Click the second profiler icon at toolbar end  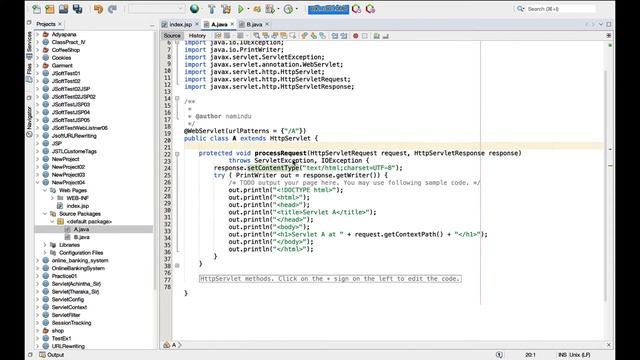(370, 9)
